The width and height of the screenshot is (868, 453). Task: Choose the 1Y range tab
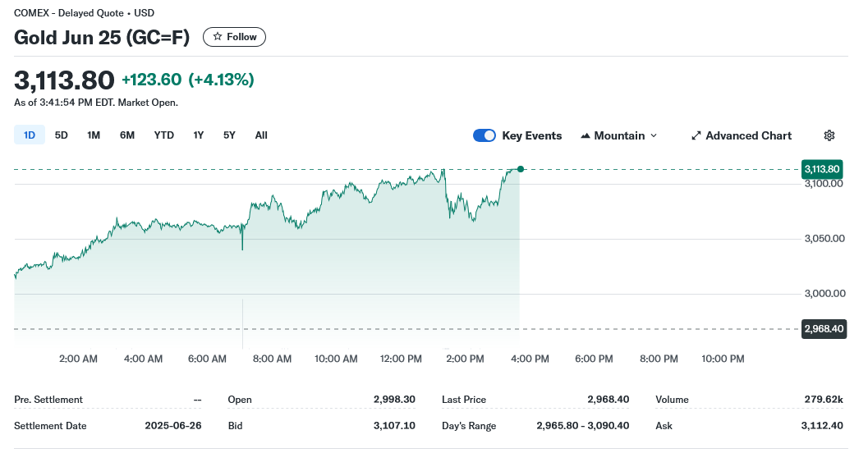(199, 135)
